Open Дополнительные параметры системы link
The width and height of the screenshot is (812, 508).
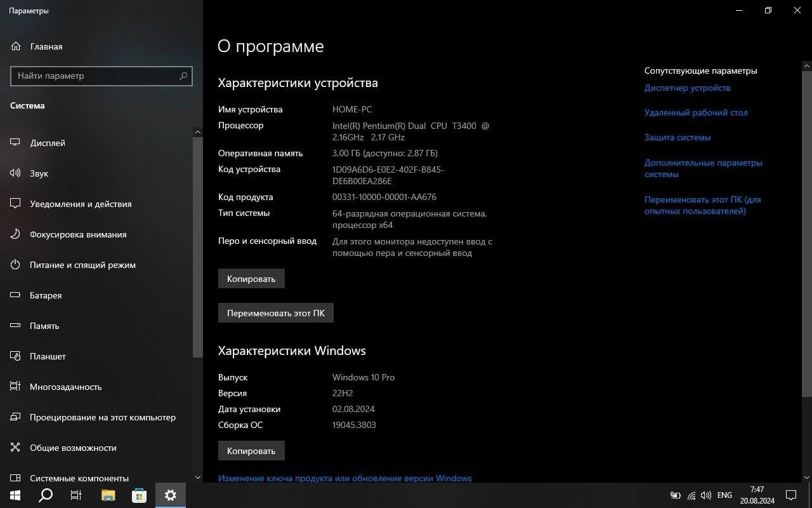[704, 169]
